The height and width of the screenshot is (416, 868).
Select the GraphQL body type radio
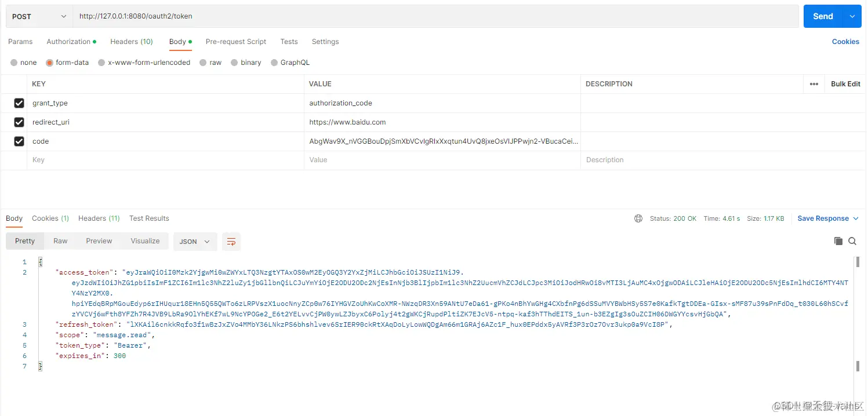[274, 63]
